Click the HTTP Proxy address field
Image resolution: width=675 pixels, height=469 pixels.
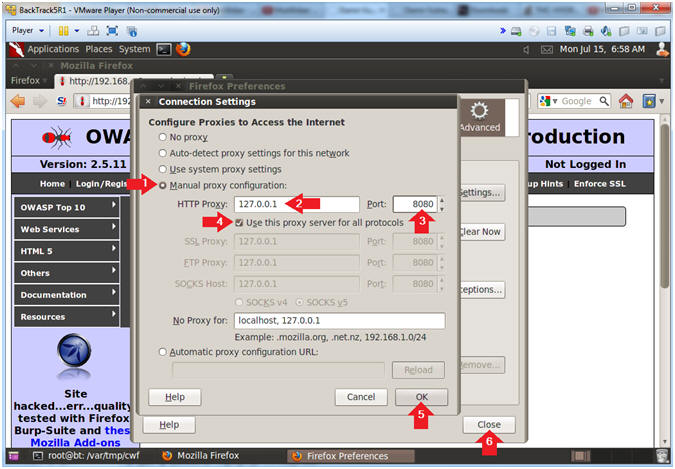point(297,204)
